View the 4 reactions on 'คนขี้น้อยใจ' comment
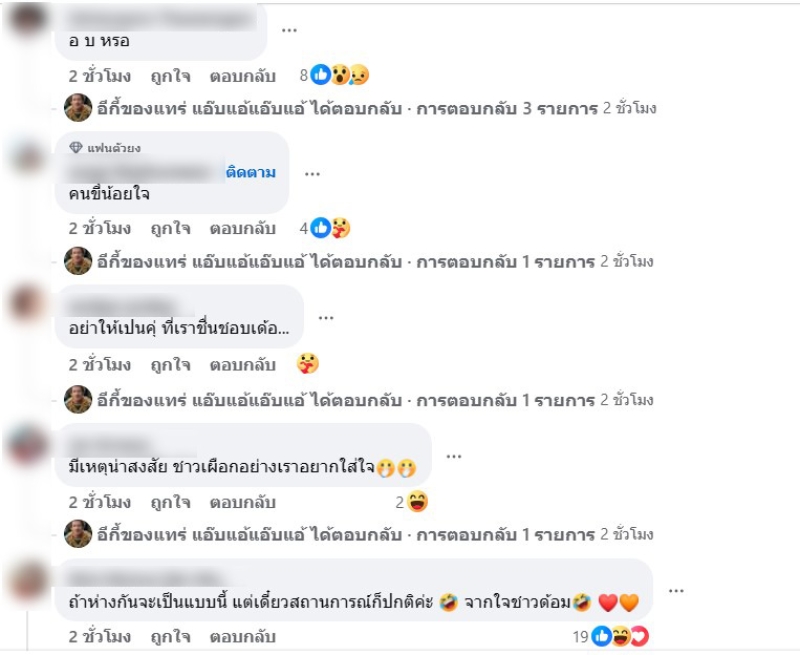This screenshot has height=655, width=800. (325, 228)
